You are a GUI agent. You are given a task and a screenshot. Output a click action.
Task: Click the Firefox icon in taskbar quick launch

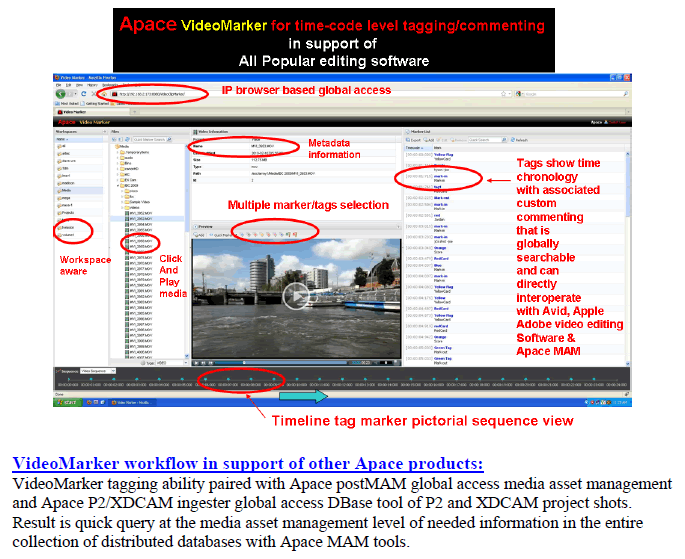coord(89,402)
